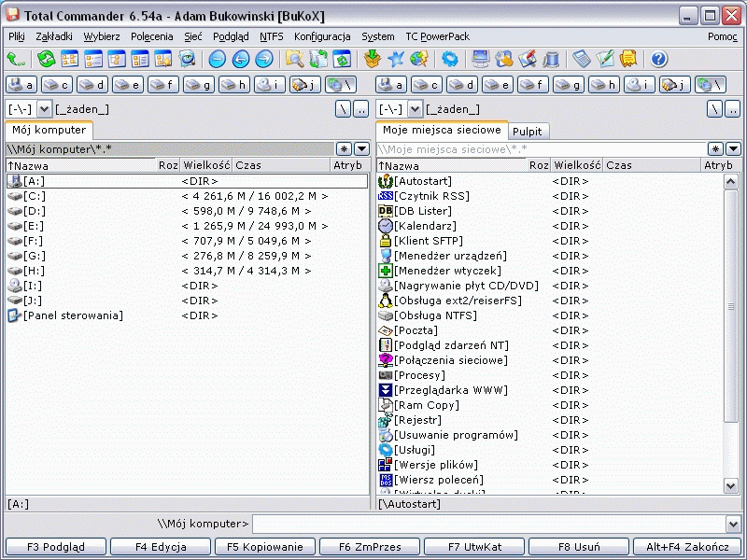Launch the calculator toolbar icon
747x560 pixels.
[581, 59]
